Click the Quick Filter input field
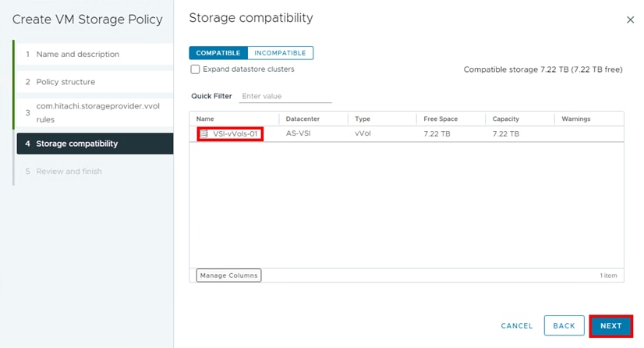The width and height of the screenshot is (644, 348). click(x=285, y=96)
